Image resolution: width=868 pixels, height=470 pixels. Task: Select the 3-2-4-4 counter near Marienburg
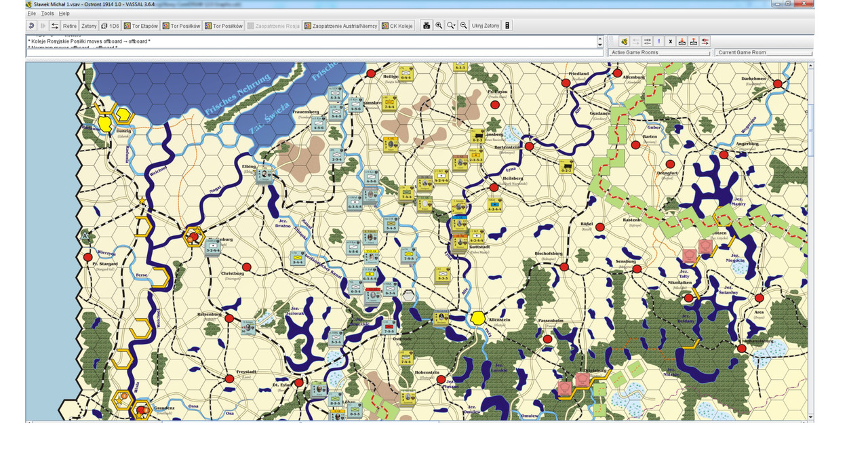tap(213, 247)
